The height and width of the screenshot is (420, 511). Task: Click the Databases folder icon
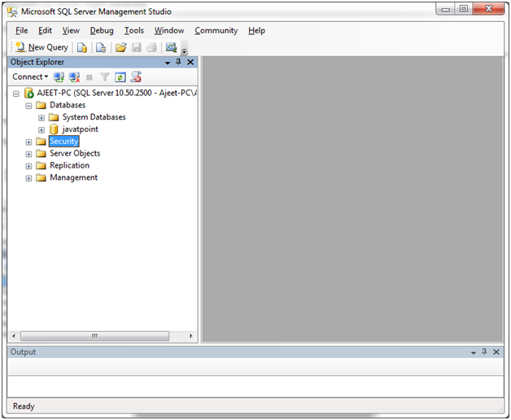[x=41, y=105]
